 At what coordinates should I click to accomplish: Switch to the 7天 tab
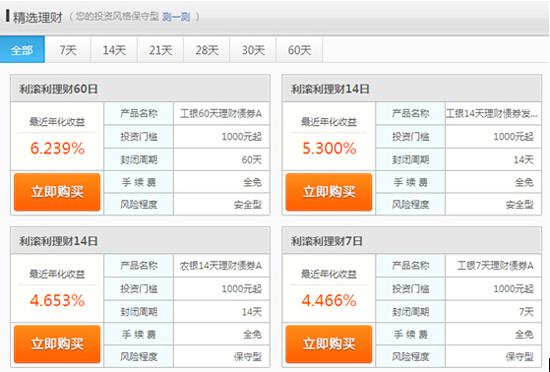click(x=68, y=50)
